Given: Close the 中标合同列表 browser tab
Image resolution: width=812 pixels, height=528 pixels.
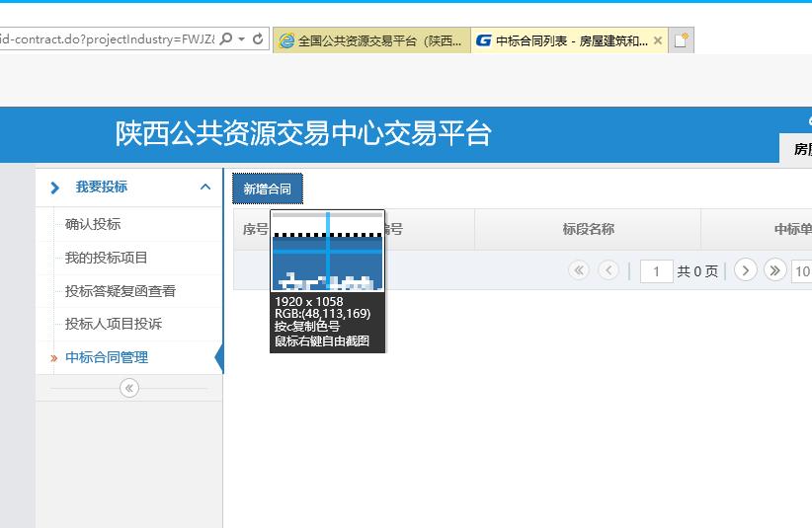Looking at the screenshot, I should [x=658, y=40].
